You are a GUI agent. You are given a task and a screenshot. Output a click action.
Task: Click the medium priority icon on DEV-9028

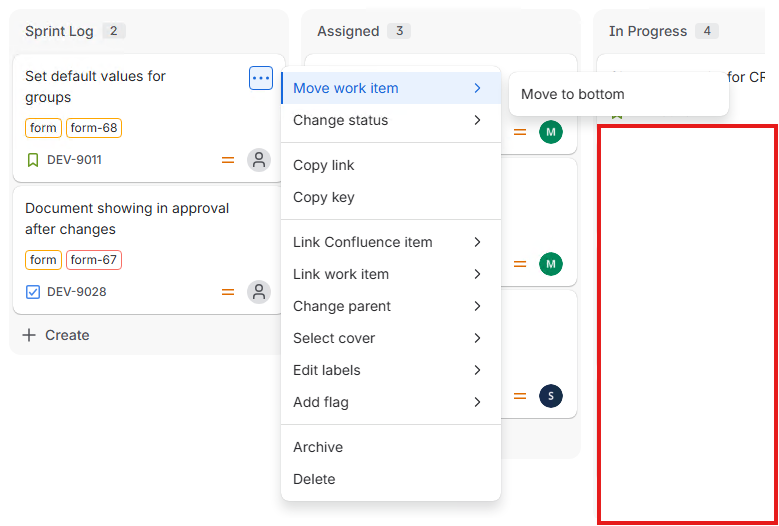(x=228, y=292)
